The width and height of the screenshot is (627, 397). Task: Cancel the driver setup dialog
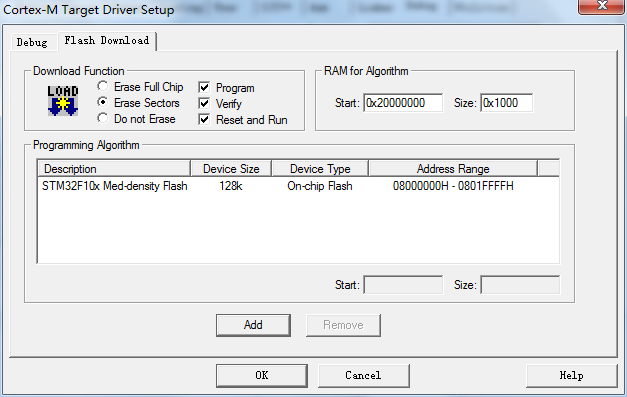click(363, 375)
